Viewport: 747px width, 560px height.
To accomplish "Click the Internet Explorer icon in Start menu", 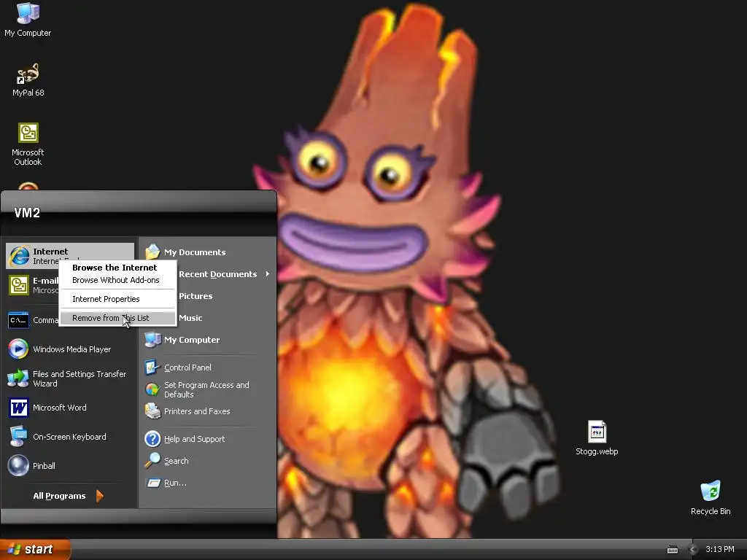I will pyautogui.click(x=20, y=256).
